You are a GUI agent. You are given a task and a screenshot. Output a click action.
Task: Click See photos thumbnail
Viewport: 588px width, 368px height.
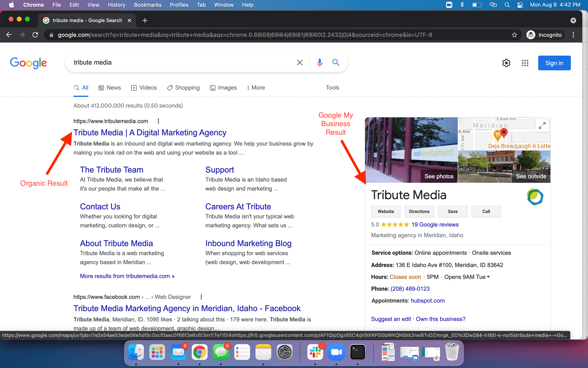click(x=411, y=150)
